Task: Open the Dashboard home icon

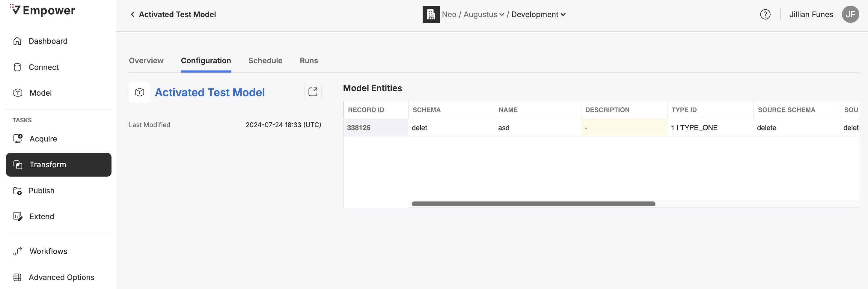Action: coord(17,41)
